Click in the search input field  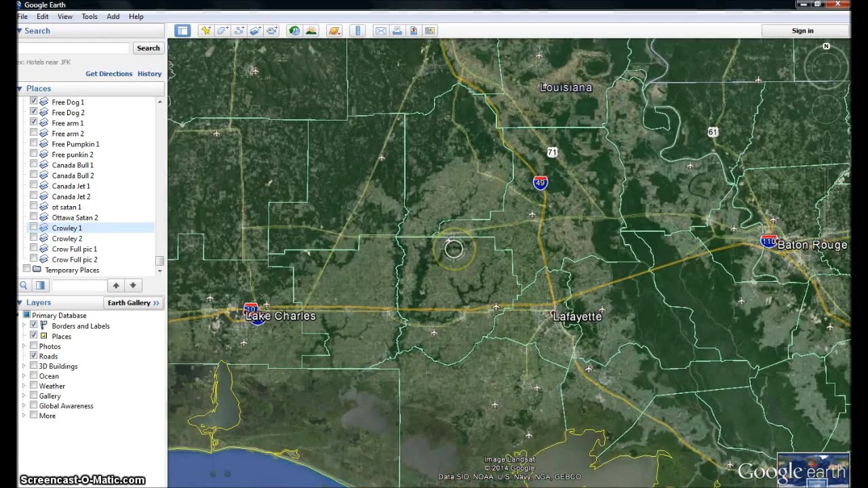(x=73, y=48)
